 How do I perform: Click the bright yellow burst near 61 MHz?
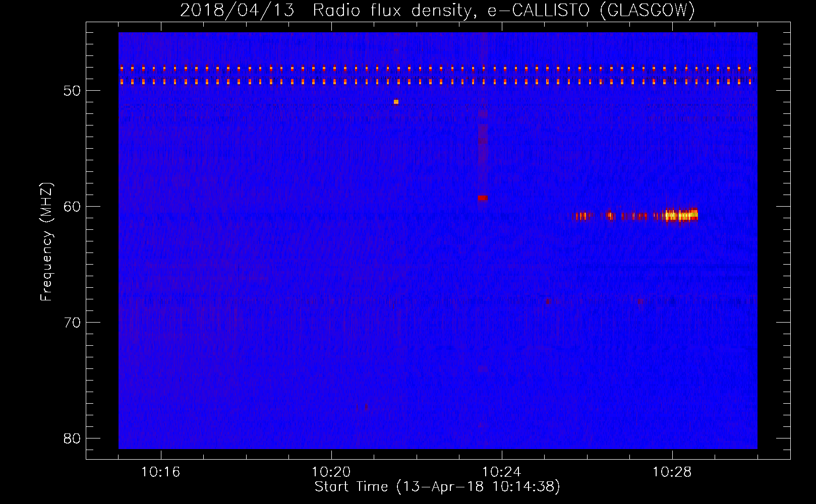click(681, 215)
